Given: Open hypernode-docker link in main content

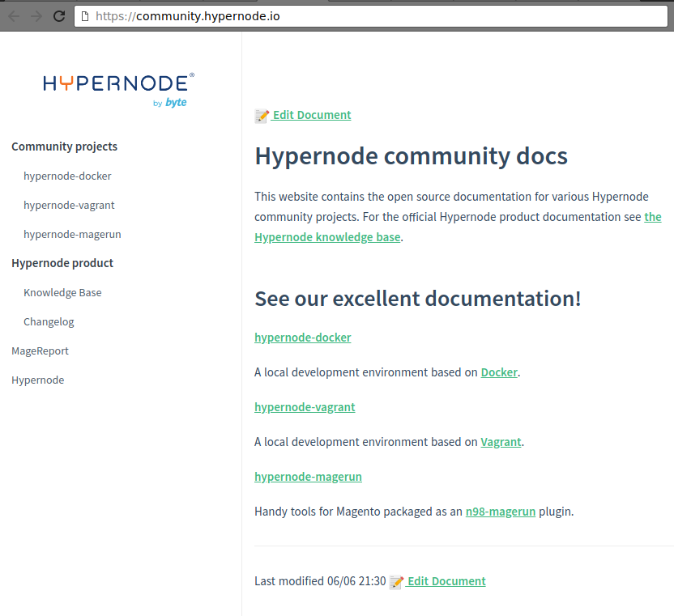Looking at the screenshot, I should pyautogui.click(x=303, y=338).
